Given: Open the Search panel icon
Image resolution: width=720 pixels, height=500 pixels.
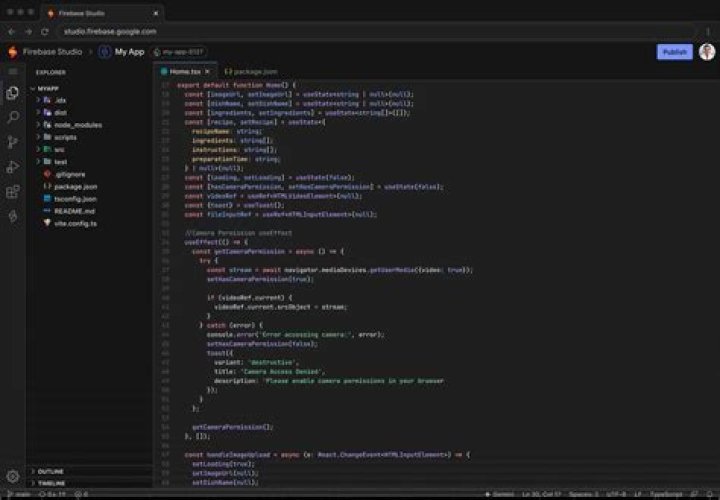Looking at the screenshot, I should pyautogui.click(x=13, y=117).
